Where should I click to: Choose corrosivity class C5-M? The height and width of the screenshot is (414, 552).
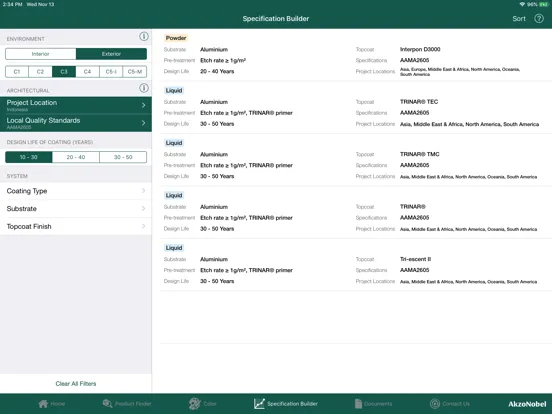[x=135, y=71]
